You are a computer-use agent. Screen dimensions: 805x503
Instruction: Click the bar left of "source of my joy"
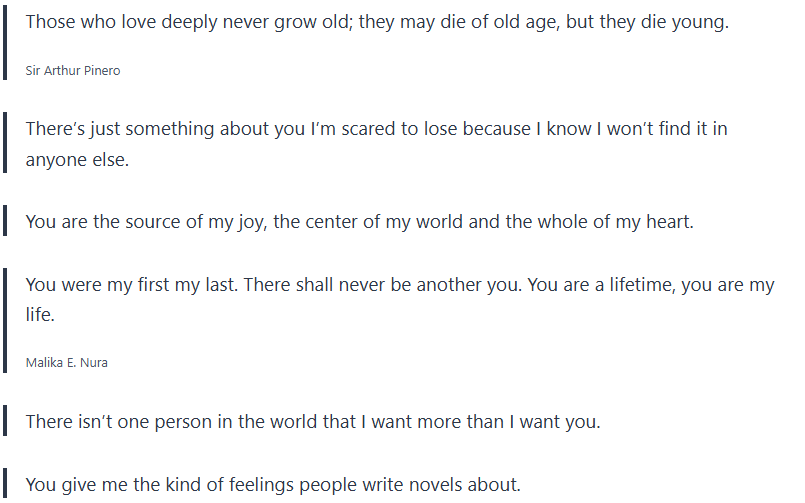point(5,221)
